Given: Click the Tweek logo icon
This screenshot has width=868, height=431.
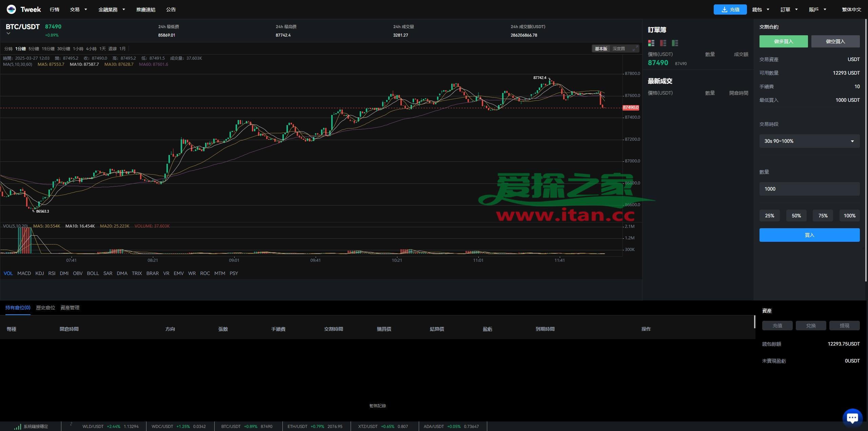Looking at the screenshot, I should 11,9.
